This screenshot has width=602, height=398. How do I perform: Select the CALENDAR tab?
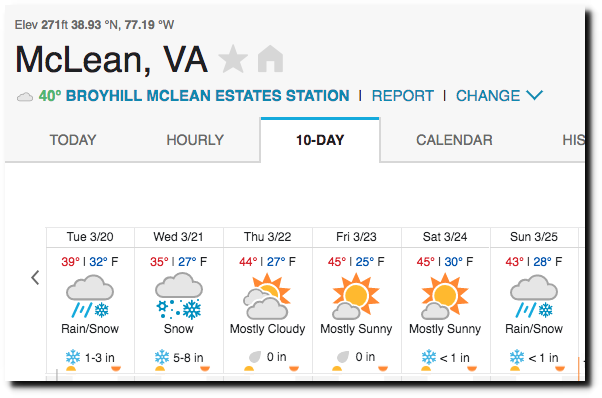tap(454, 140)
